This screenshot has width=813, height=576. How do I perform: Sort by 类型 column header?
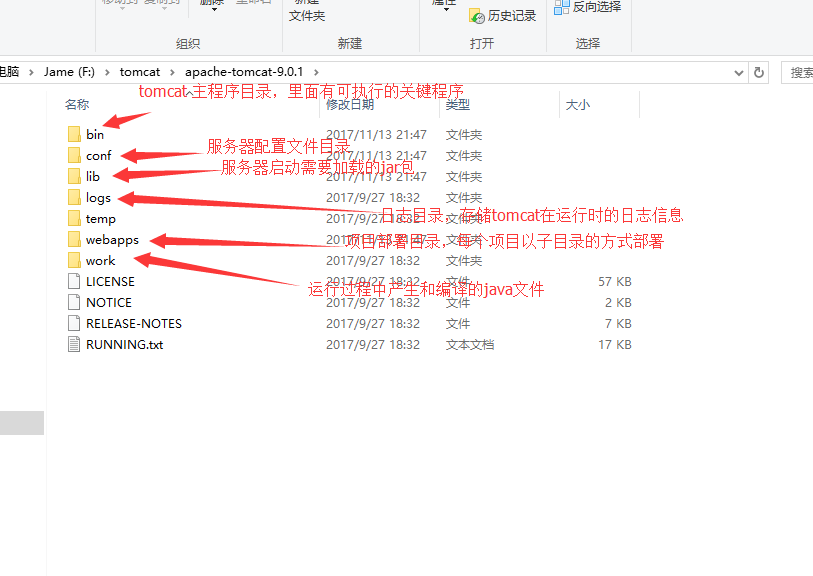coord(458,105)
